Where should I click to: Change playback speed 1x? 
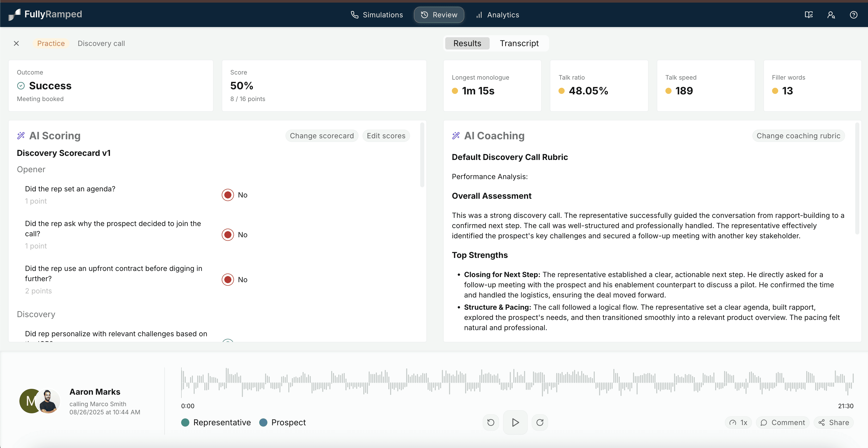(738, 422)
